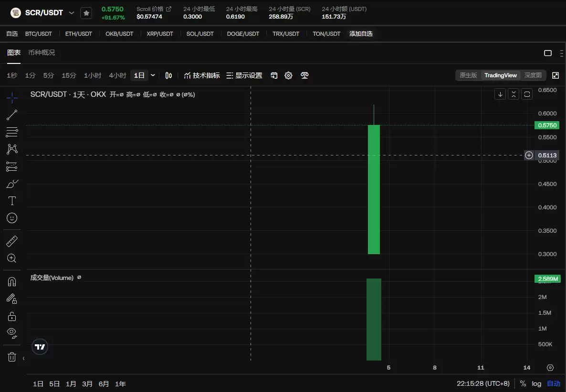The width and height of the screenshot is (566, 392).
Task: Select the text annotation tool
Action: [12, 201]
